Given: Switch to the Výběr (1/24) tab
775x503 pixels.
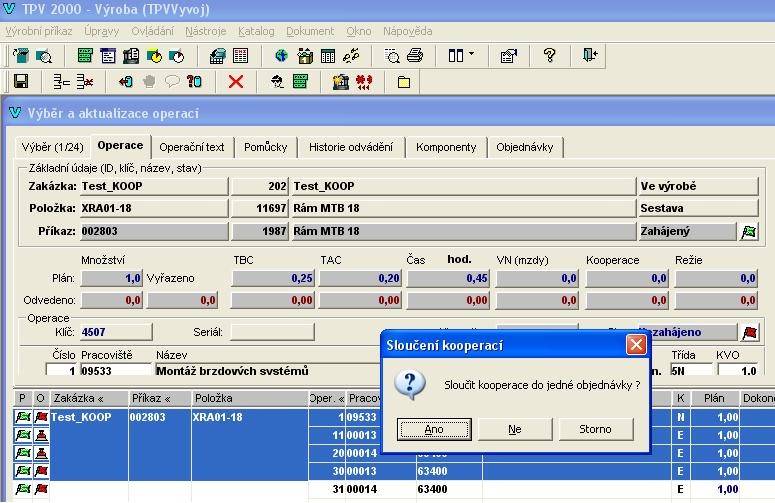Looking at the screenshot, I should click(x=52, y=147).
